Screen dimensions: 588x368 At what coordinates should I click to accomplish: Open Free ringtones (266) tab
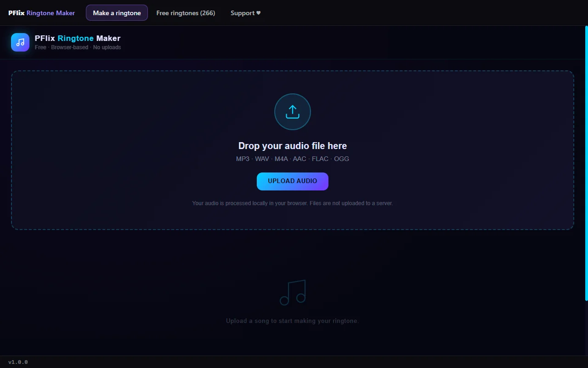186,13
